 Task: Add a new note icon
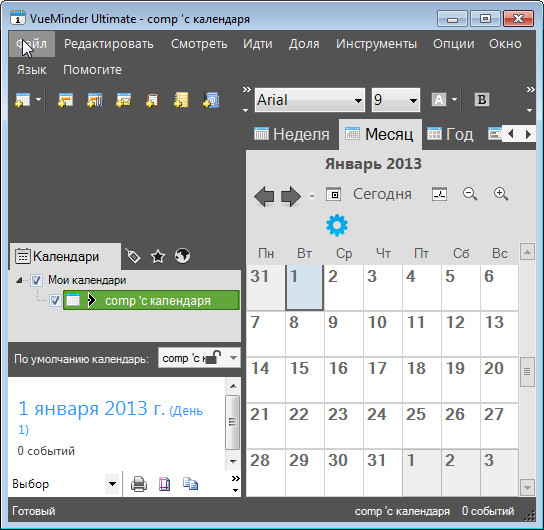coord(181,100)
